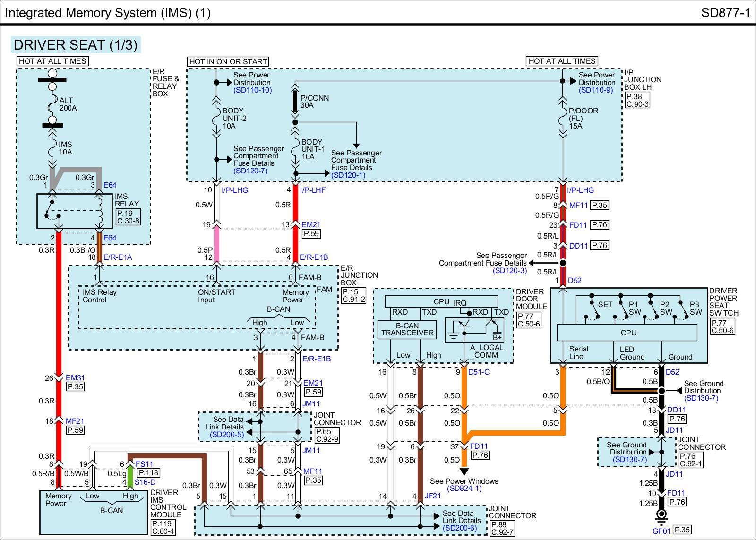Viewport: 756px width, 540px height.
Task: Open the SD200-6 data link details
Action: coord(459,528)
